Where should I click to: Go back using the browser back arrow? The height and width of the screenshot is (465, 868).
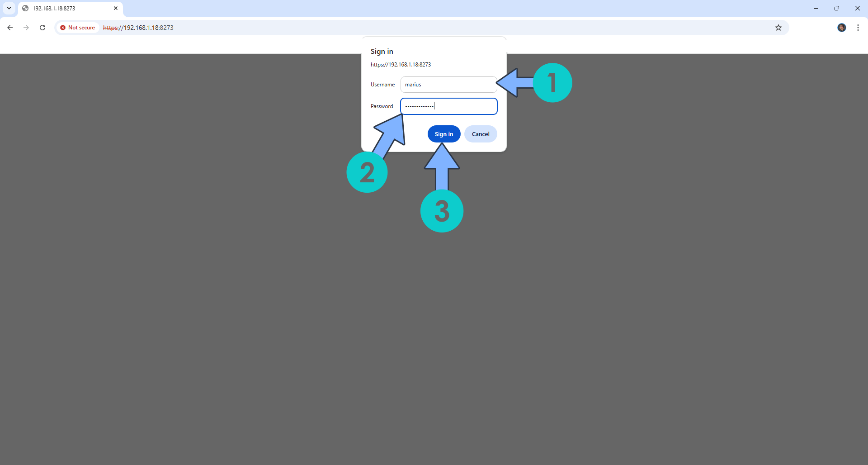tap(10, 28)
